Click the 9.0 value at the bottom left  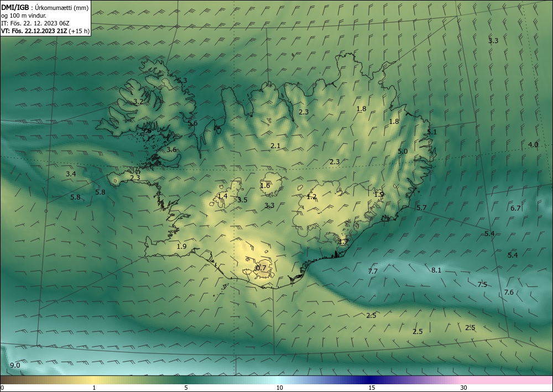(15, 365)
